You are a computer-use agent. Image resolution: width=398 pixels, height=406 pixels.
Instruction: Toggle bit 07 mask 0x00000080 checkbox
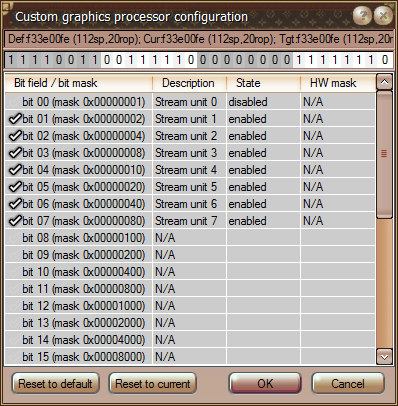[x=14, y=221]
